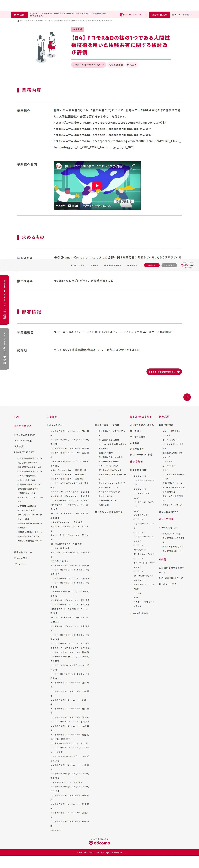Open ドコモで広がる in sticky header menu
The image size is (199, 868).
point(78,265)
